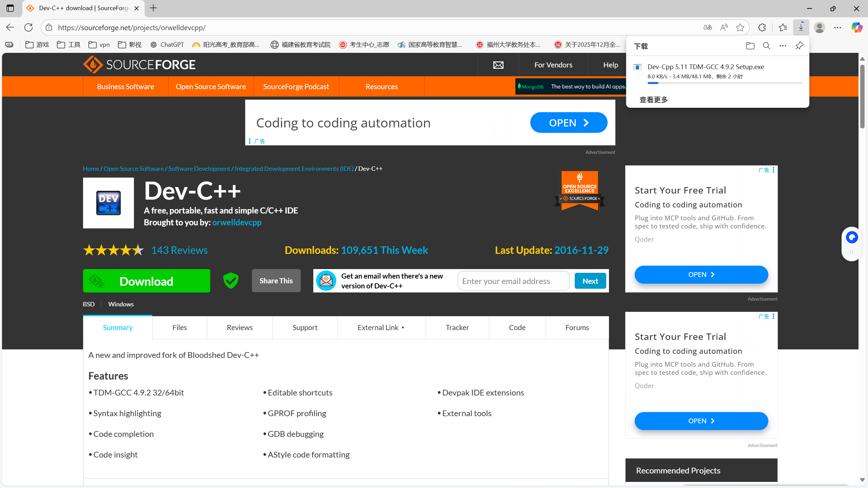
Task: Open more options in downloads panel
Action: [x=783, y=46]
